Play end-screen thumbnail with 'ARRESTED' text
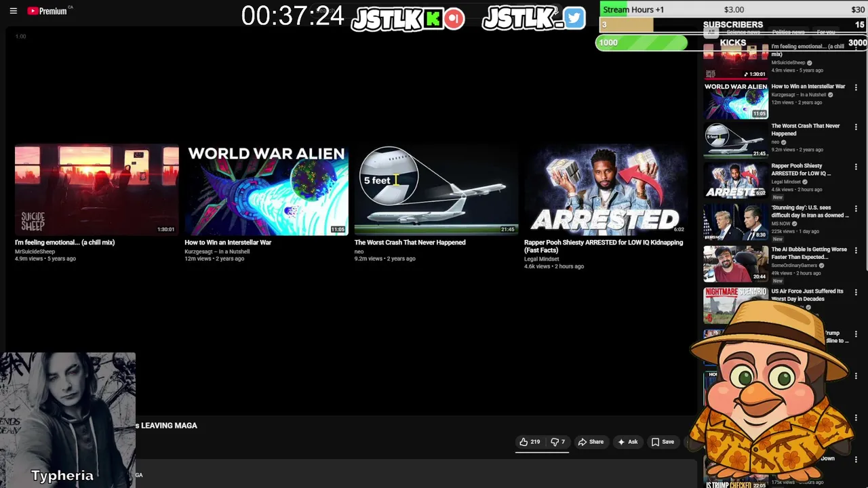 tap(606, 189)
